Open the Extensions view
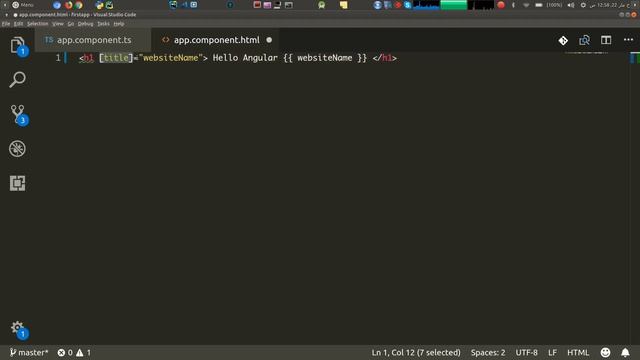Image resolution: width=640 pixels, height=360 pixels. pyautogui.click(x=17, y=183)
